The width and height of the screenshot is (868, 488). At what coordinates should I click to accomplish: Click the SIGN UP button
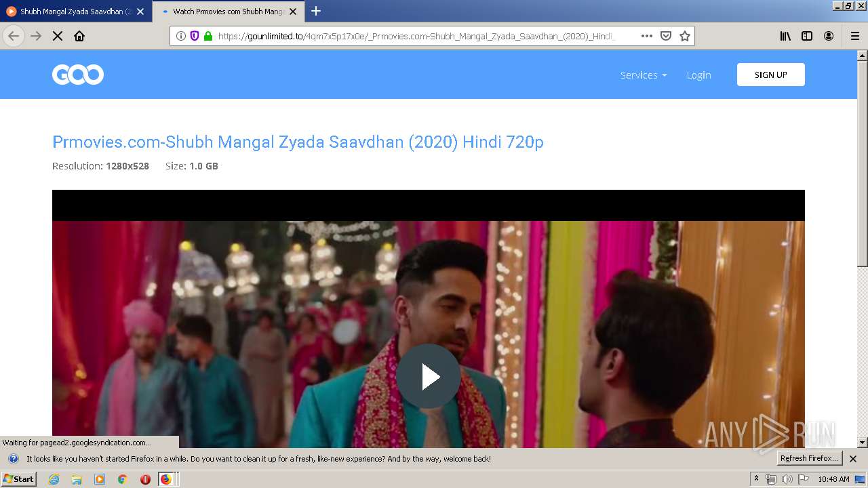(771, 75)
